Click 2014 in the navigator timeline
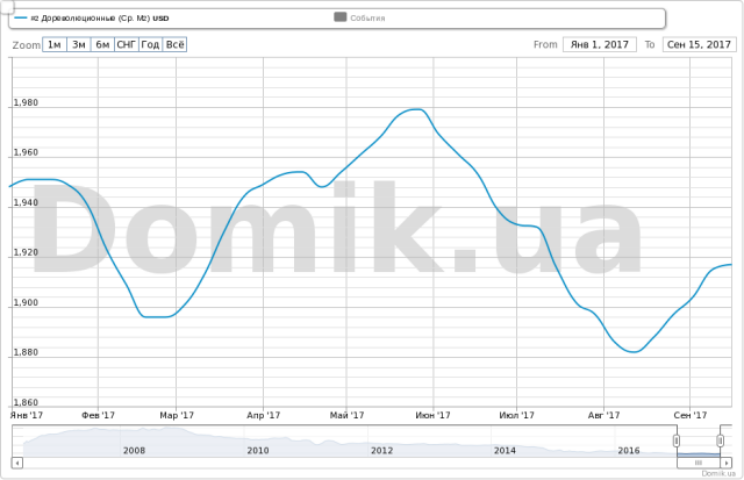Viewport: 744px width, 480px height. pos(504,450)
